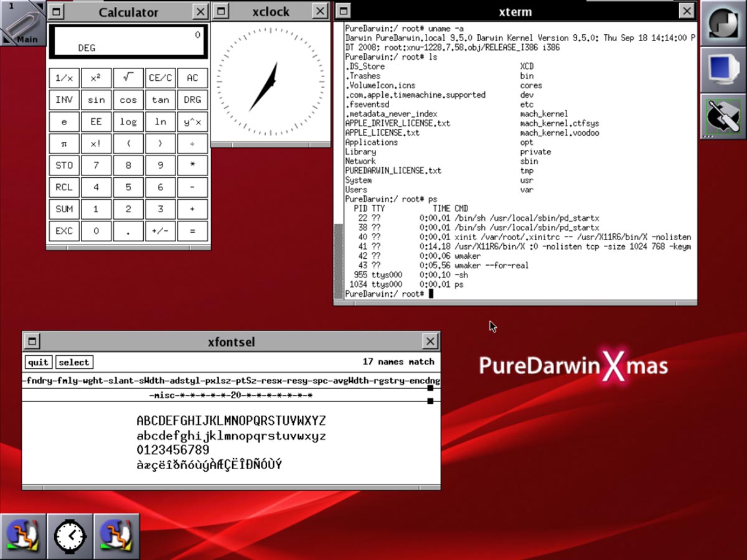Screen dimensions: 747x560
Task: Click the x! factorial key
Action: tap(96, 144)
